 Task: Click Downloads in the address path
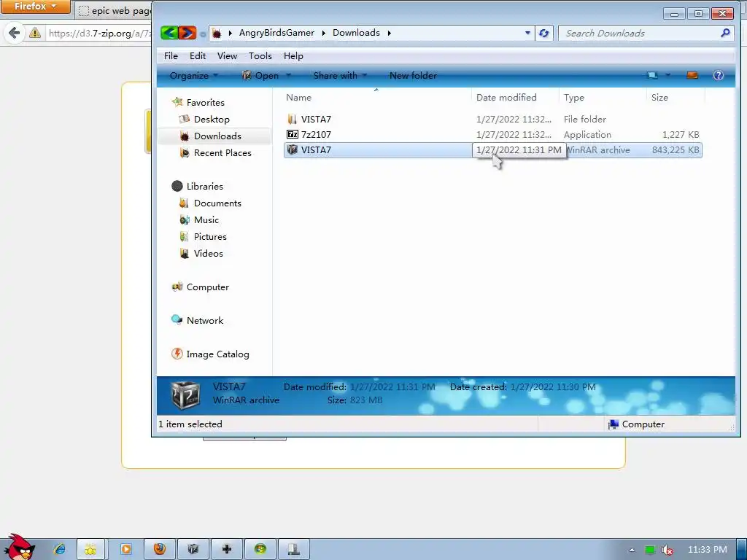(356, 33)
